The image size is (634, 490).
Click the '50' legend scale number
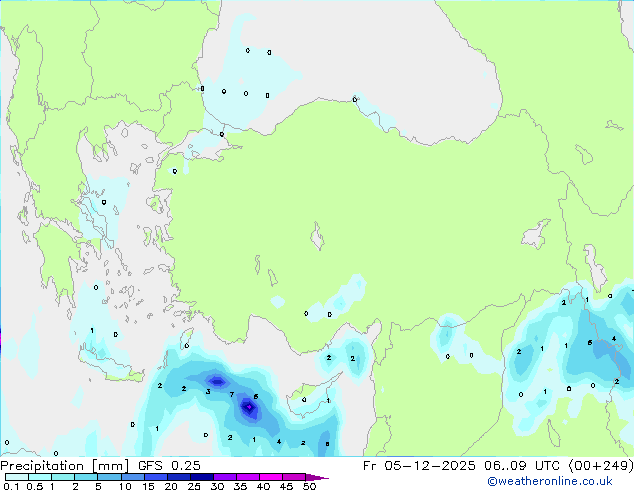(x=309, y=486)
